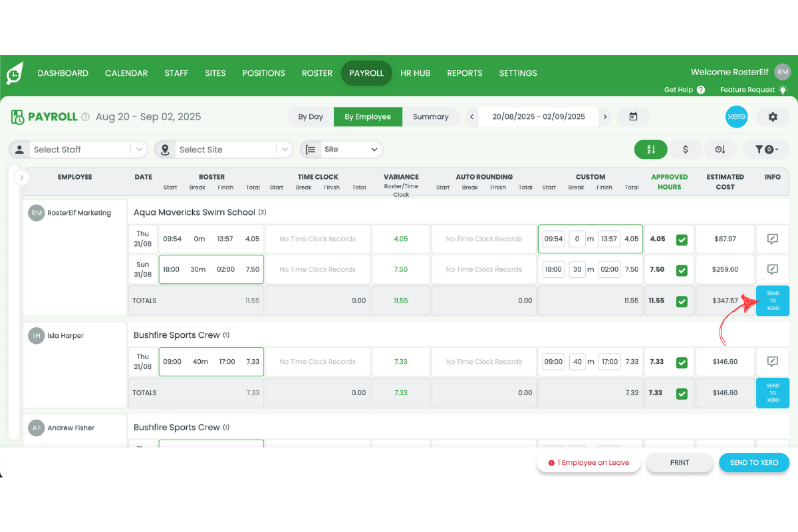Open the REPORTS section in the navigation bar
The height and width of the screenshot is (532, 798).
tap(465, 73)
